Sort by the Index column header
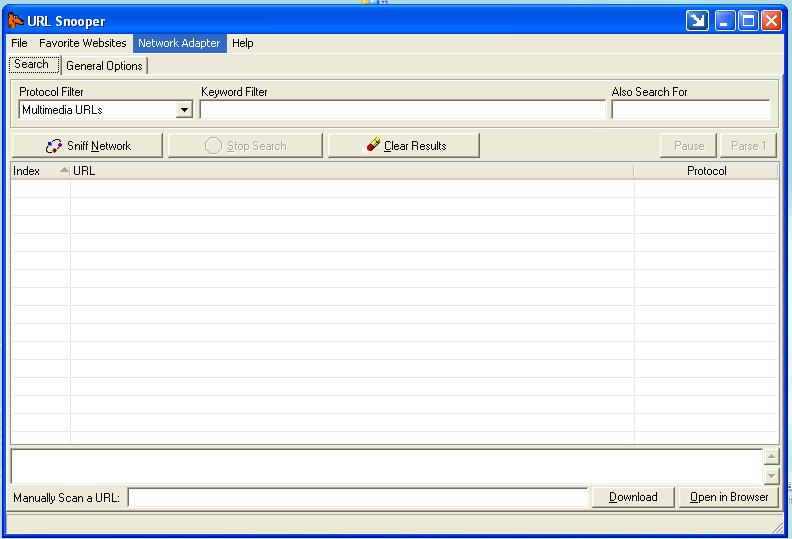 click(x=40, y=171)
